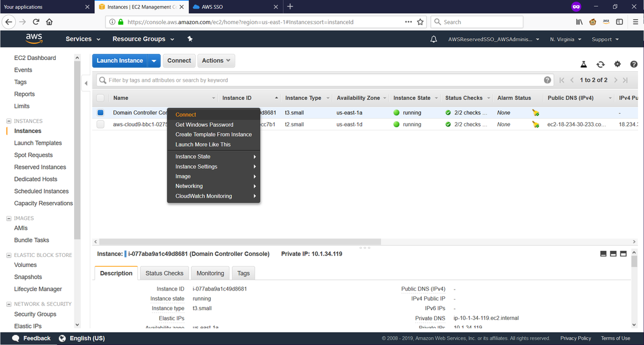Screen dimensions: 644x345
Task: Click the filter help icon in search bar
Action: pos(548,80)
